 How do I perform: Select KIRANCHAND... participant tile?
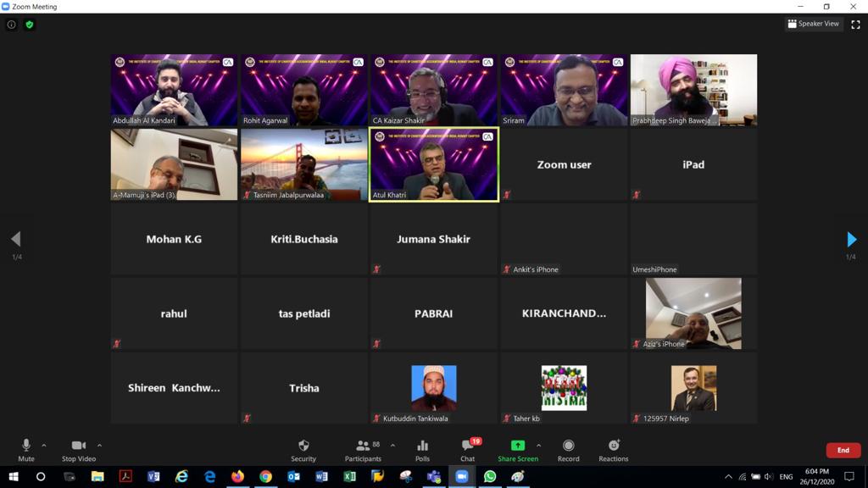[564, 313]
